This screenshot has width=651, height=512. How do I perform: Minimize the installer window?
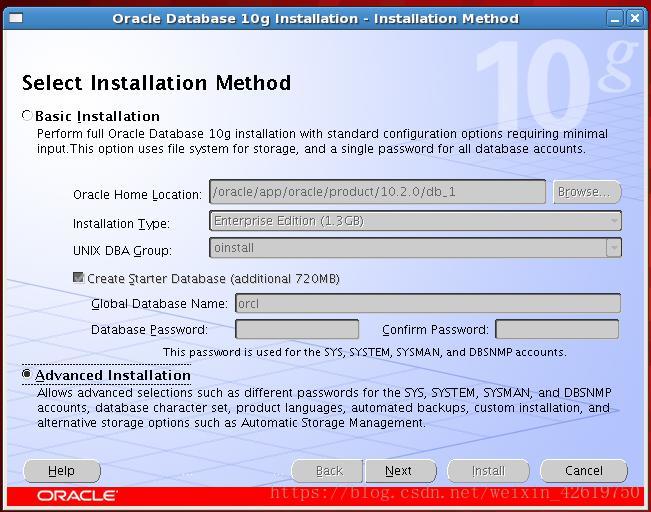click(615, 19)
